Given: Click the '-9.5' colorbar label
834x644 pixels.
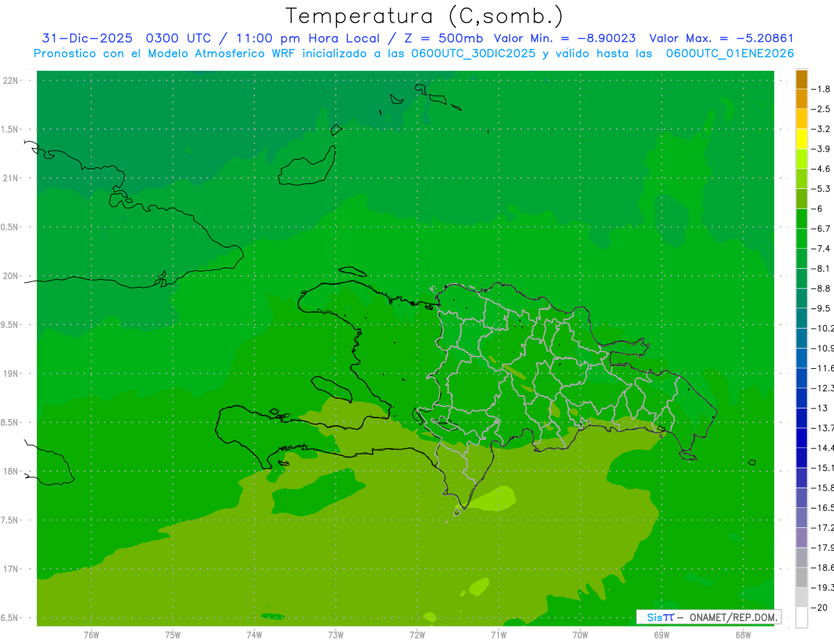Looking at the screenshot, I should [x=821, y=308].
